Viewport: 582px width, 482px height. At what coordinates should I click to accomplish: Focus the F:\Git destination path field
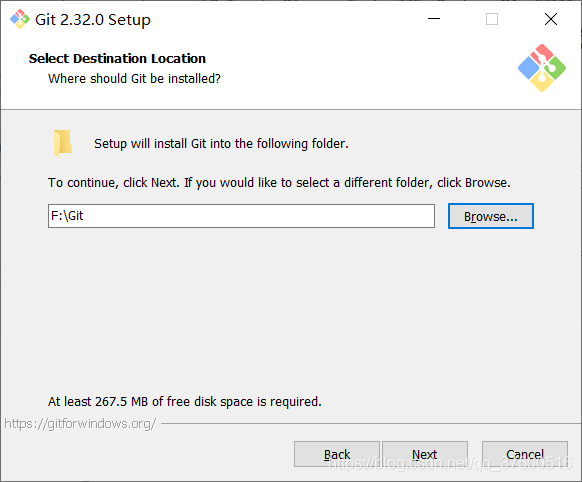tap(241, 216)
